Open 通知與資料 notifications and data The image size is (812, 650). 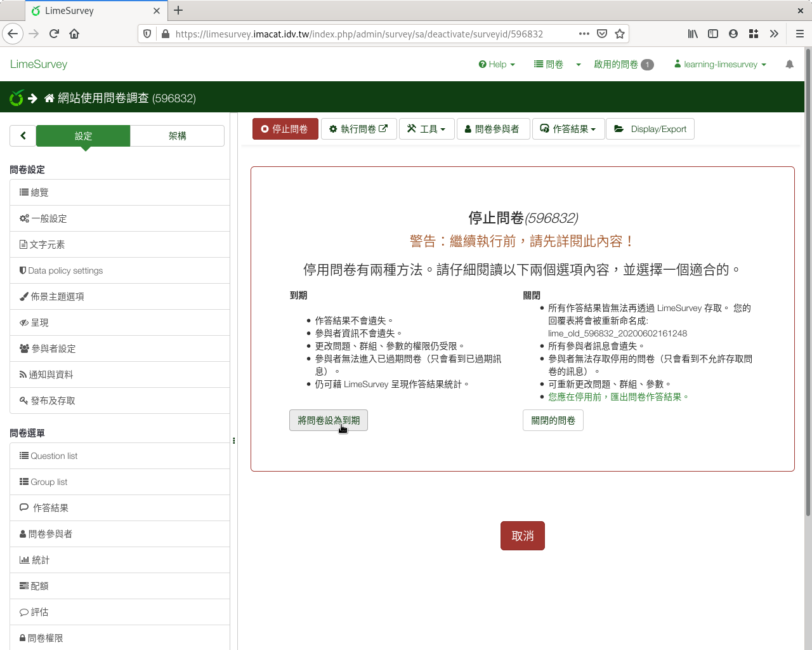(120, 375)
